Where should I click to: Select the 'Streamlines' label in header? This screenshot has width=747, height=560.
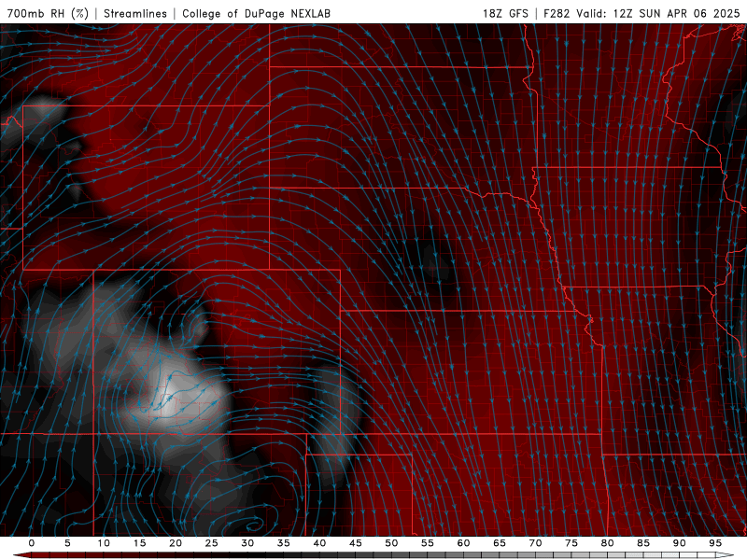pyautogui.click(x=135, y=13)
